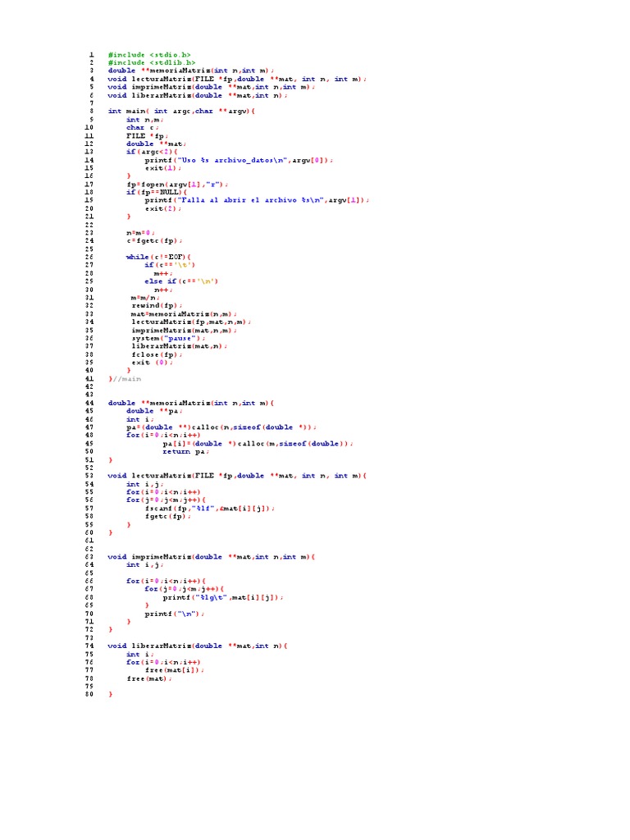Click 'if(argc<2){' line
630x840 pixels.
152,152
